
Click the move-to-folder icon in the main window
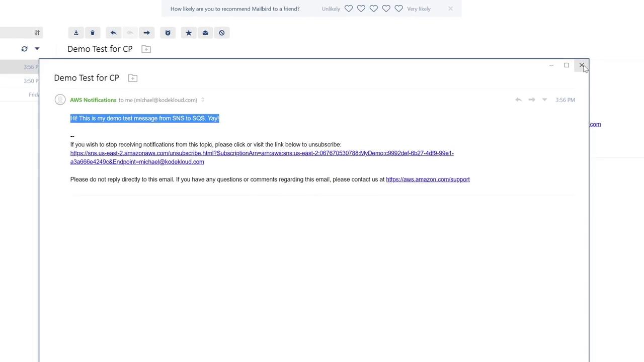pos(146,49)
